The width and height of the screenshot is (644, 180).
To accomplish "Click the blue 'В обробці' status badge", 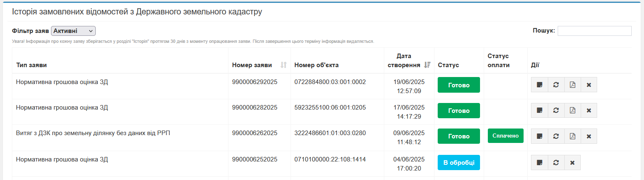I will (x=459, y=162).
